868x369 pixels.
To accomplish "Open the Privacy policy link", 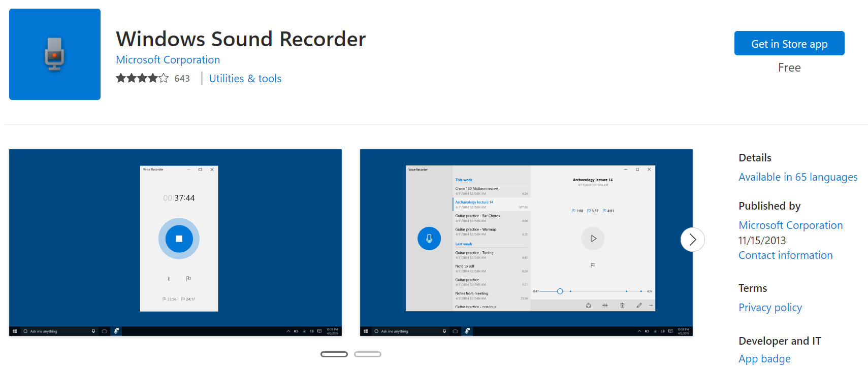I will coord(770,308).
